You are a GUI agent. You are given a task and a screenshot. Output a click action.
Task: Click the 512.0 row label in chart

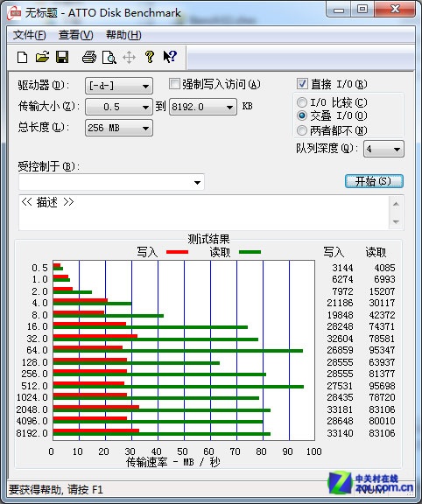click(x=34, y=386)
